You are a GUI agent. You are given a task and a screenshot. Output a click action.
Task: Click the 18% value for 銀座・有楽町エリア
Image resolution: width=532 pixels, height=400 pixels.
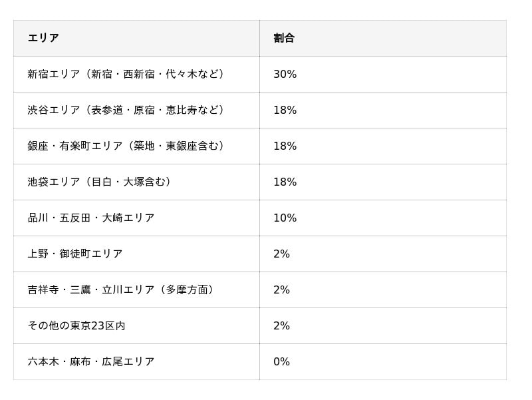coord(285,146)
